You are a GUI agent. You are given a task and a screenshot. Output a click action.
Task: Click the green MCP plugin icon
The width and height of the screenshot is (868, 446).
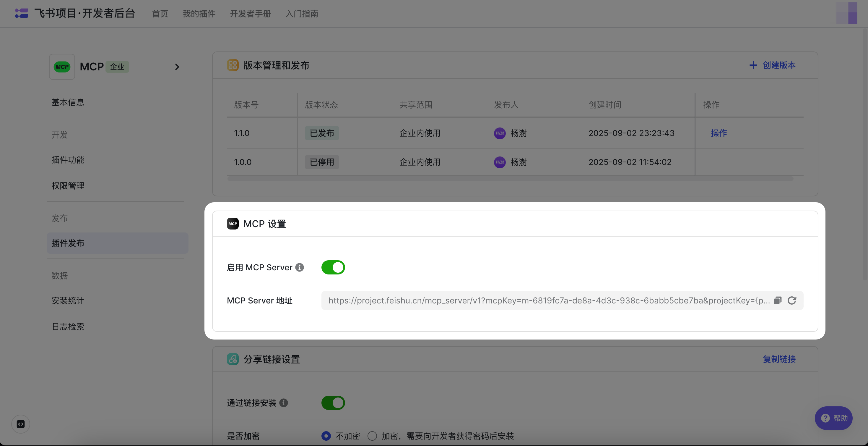tap(62, 67)
